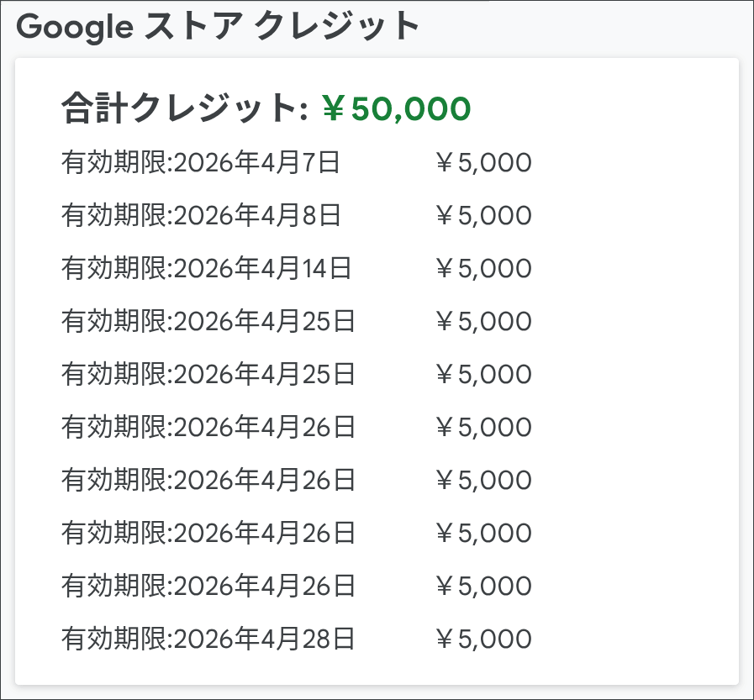The height and width of the screenshot is (700, 754).
Task: Click the ￥5,000 beside first 4月26日 entry
Action: [x=483, y=428]
